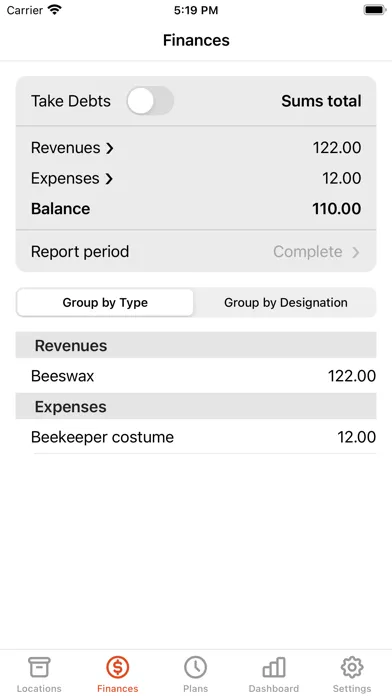The image size is (392, 696).
Task: Tap the Balance 110.00 amount
Action: pyautogui.click(x=337, y=209)
